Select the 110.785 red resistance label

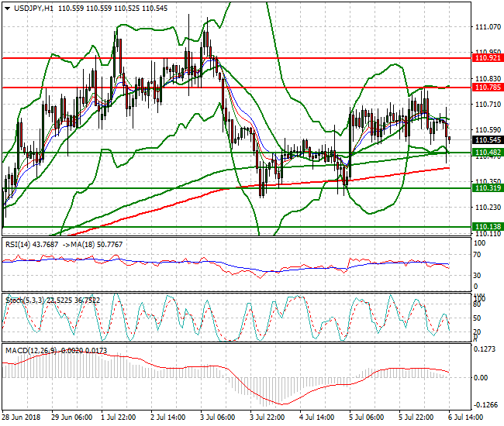pos(488,88)
